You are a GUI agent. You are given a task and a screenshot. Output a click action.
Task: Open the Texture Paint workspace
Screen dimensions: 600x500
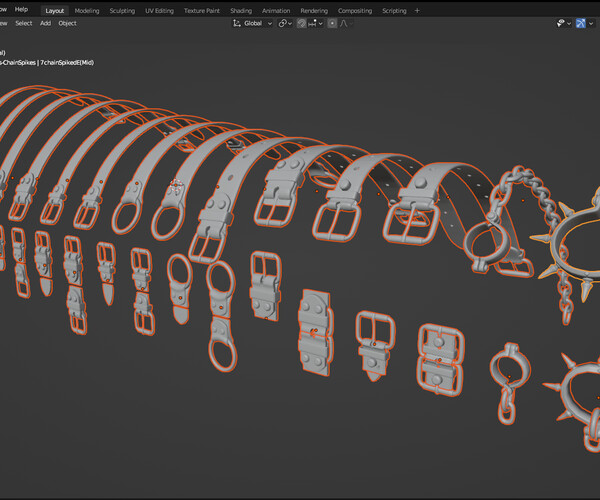[x=202, y=11]
